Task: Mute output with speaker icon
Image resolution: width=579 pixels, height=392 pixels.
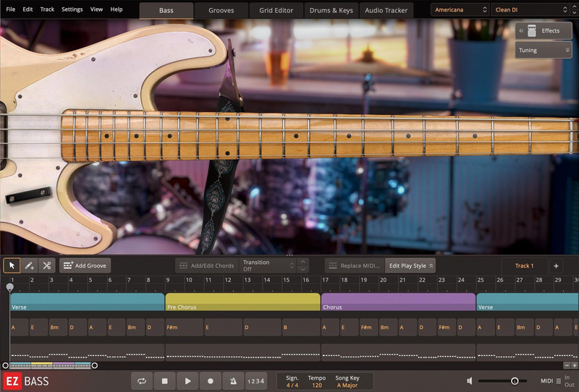Action: tap(469, 380)
